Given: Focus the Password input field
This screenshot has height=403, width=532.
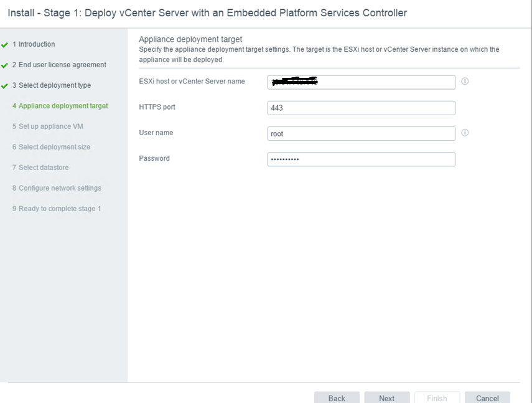Looking at the screenshot, I should [361, 159].
